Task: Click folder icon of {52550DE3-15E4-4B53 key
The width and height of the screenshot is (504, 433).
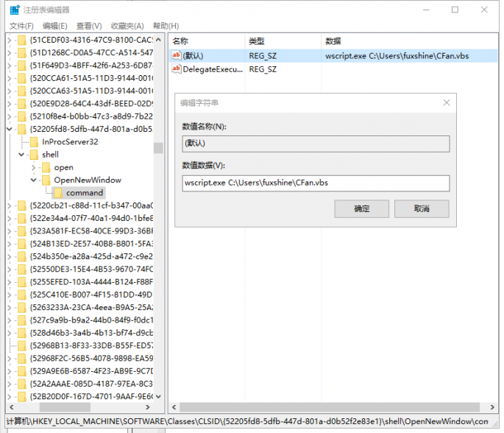Action: (x=21, y=269)
